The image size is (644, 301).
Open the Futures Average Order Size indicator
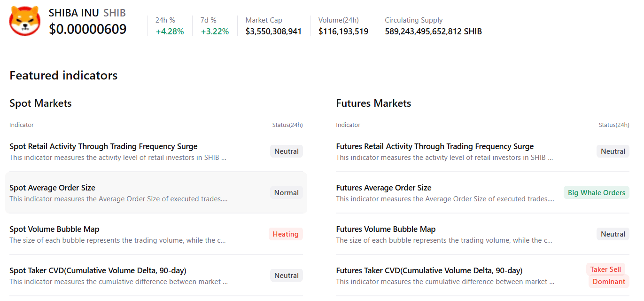pyautogui.click(x=383, y=188)
